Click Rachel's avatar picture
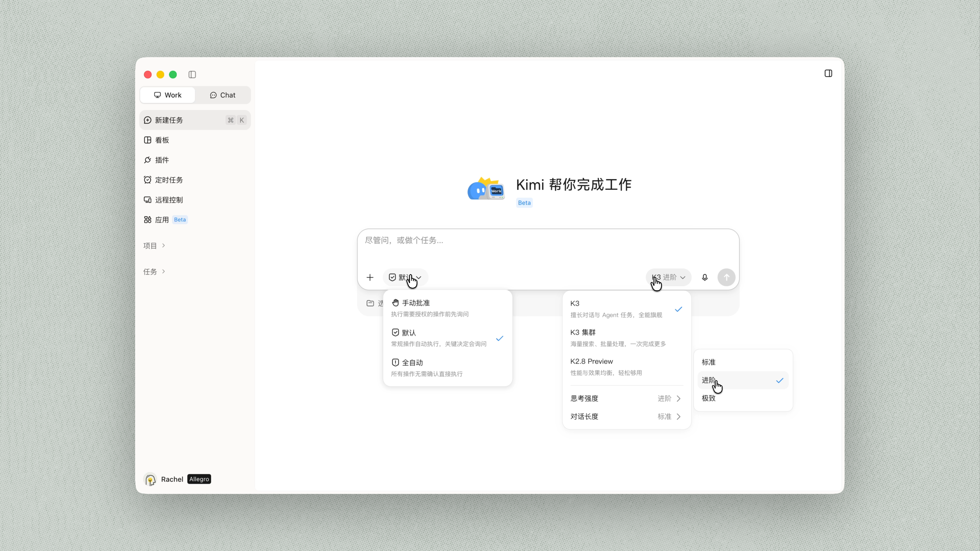This screenshot has width=980, height=551. 150,479
